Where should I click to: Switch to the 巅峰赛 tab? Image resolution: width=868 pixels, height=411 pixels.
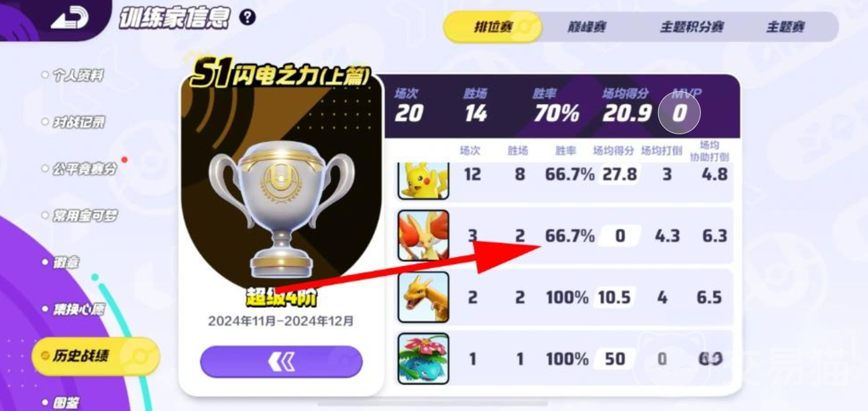pyautogui.click(x=588, y=27)
